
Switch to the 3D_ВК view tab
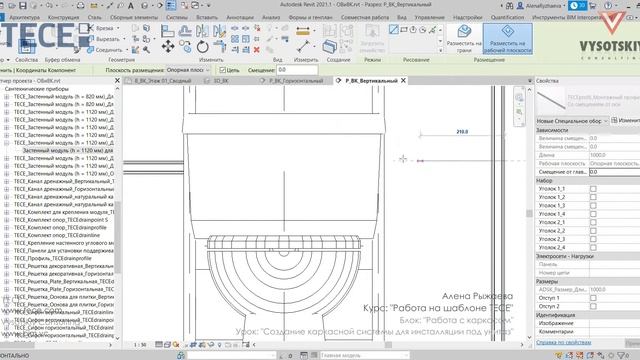(x=221, y=81)
